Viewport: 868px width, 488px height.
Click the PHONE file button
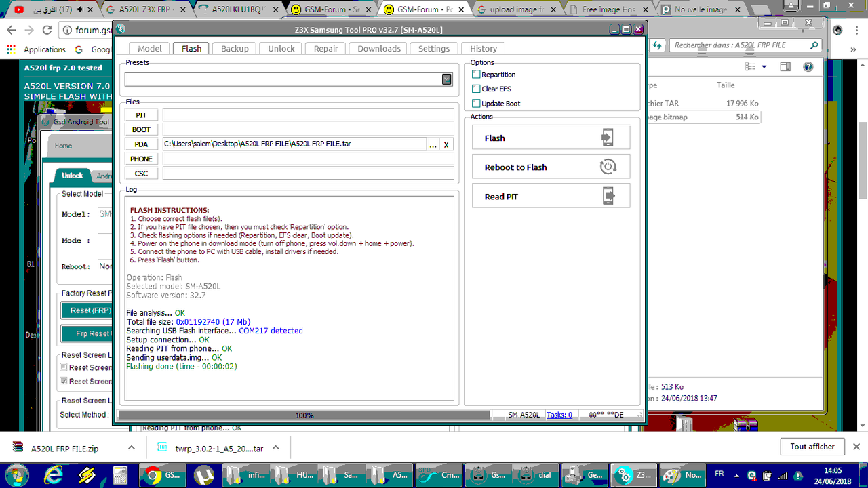pos(141,159)
